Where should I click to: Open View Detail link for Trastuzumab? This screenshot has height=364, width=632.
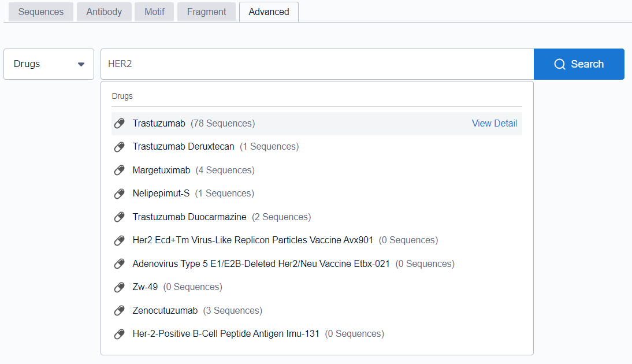494,124
